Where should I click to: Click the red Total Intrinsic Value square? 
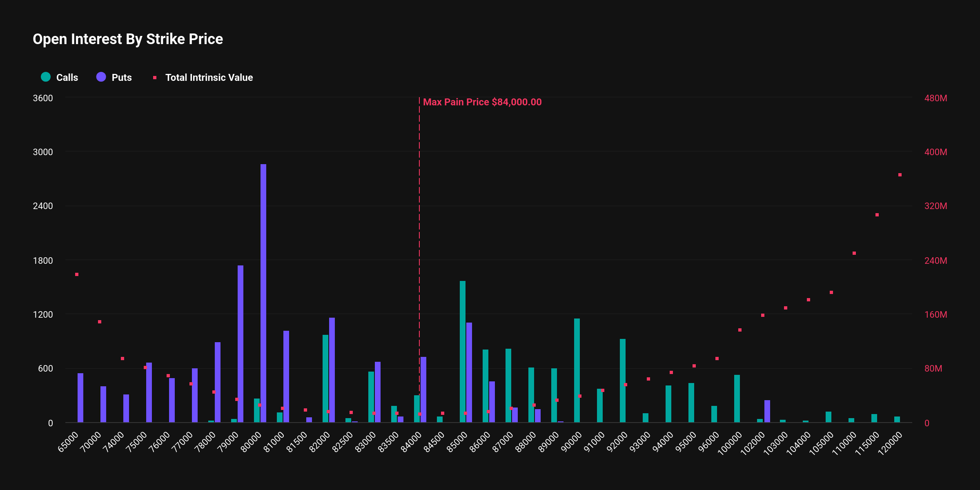point(155,78)
